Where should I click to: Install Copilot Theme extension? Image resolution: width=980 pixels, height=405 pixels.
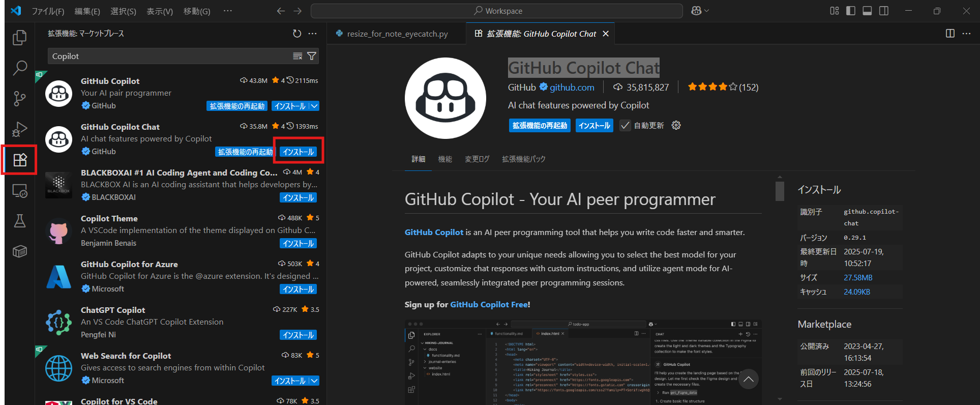[x=299, y=243]
